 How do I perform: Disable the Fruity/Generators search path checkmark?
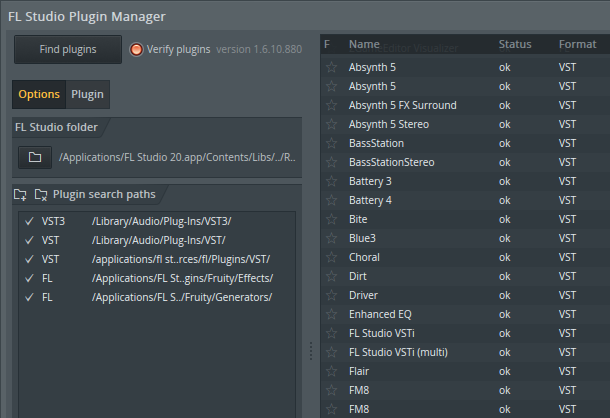point(30,297)
